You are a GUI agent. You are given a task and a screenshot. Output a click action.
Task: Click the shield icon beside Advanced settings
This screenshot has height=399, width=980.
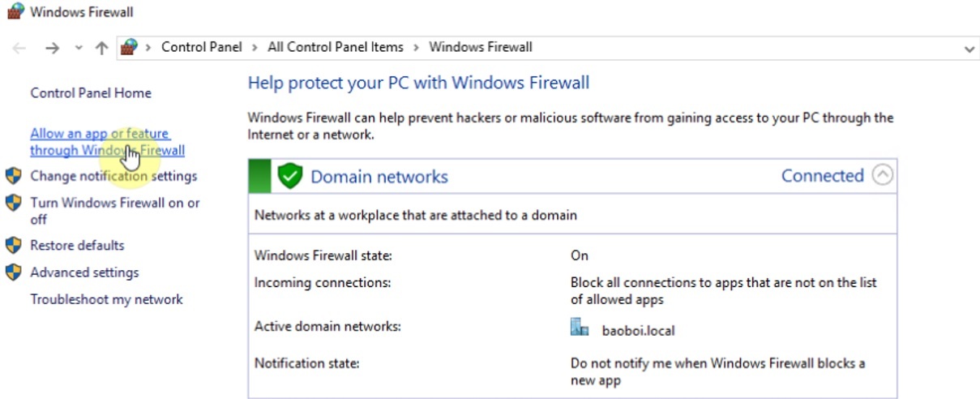[13, 272]
